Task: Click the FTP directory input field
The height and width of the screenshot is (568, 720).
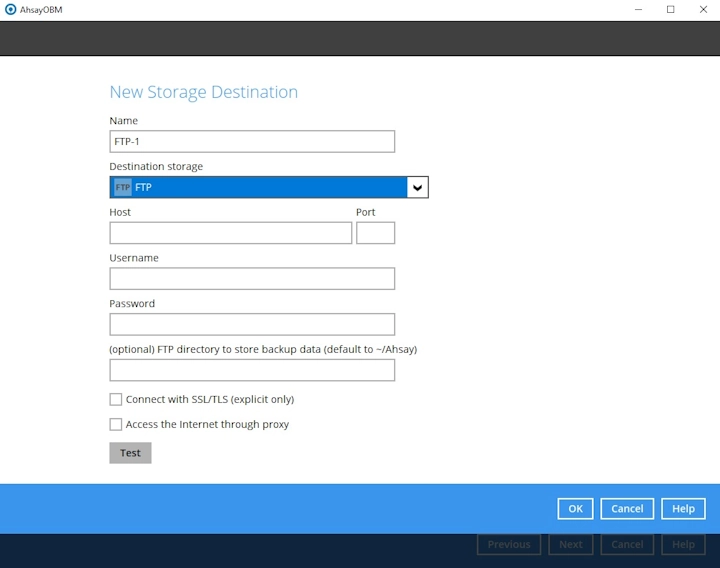Action: coord(252,370)
